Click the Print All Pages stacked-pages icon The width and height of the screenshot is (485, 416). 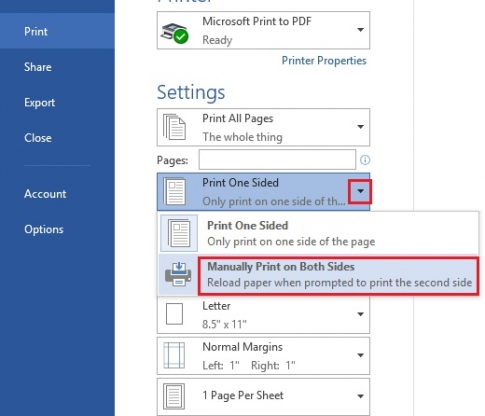[x=174, y=127]
